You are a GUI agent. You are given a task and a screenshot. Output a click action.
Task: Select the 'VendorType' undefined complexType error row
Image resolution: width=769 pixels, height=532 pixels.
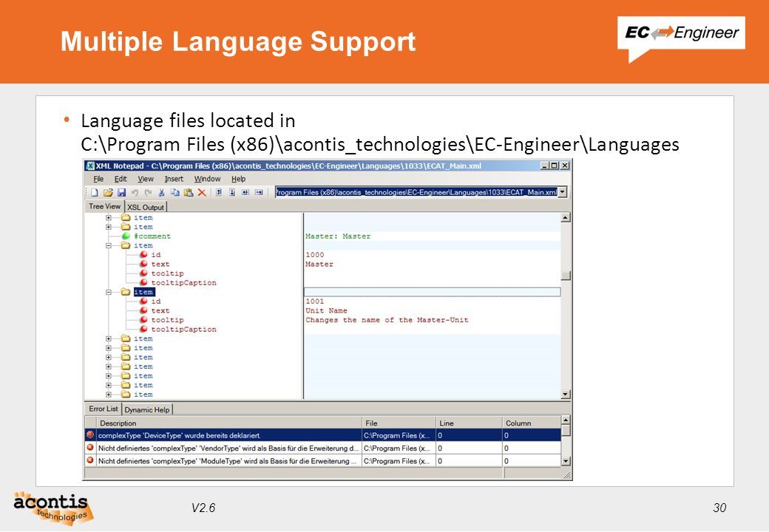click(322, 448)
